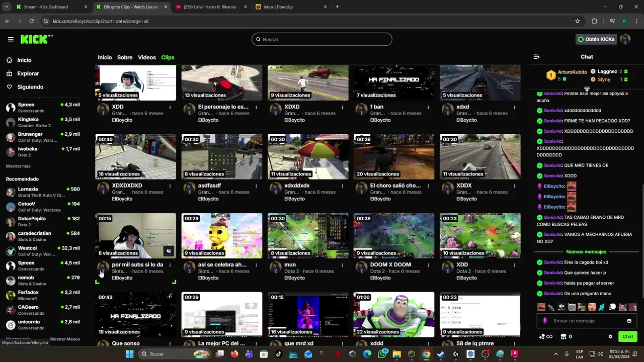Click the Windows Start button
Screen dimensions: 644x362
click(129, 354)
